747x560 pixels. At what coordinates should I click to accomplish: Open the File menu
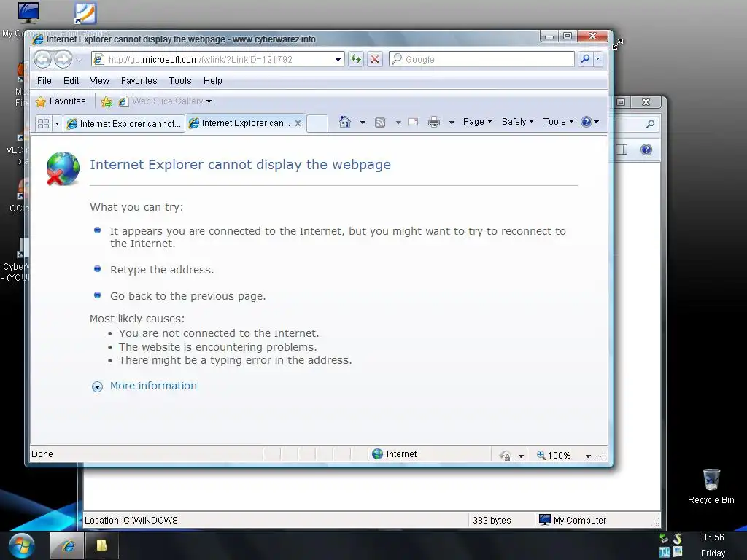(x=44, y=81)
